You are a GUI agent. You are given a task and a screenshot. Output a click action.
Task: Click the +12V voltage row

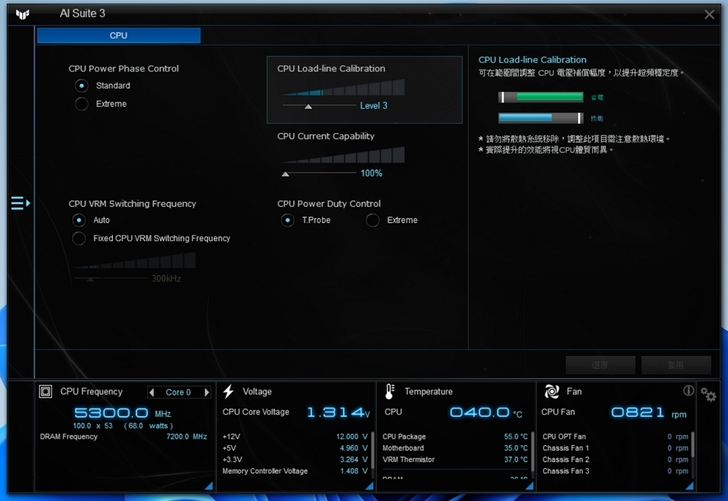pyautogui.click(x=295, y=437)
